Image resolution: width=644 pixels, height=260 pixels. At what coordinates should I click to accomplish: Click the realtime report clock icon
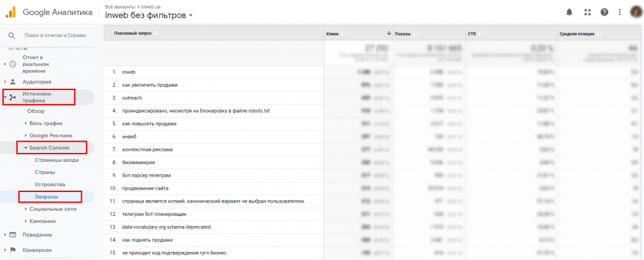13,64
